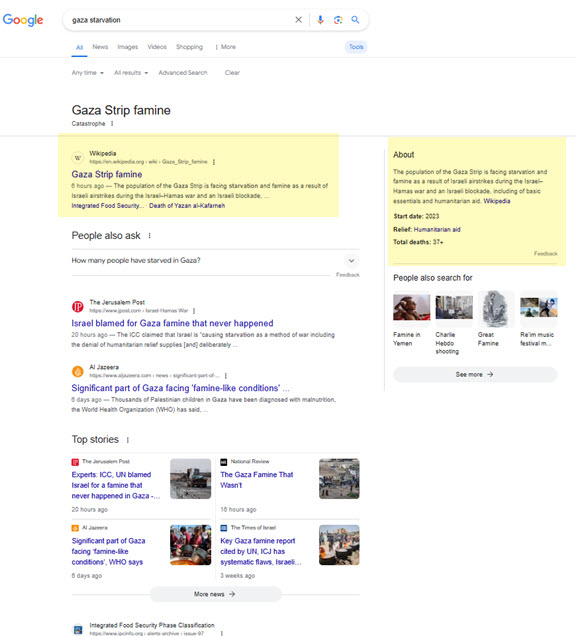Open three-dot menu for Wikipedia result
Viewport: 576px width, 636px height.
coord(214,162)
